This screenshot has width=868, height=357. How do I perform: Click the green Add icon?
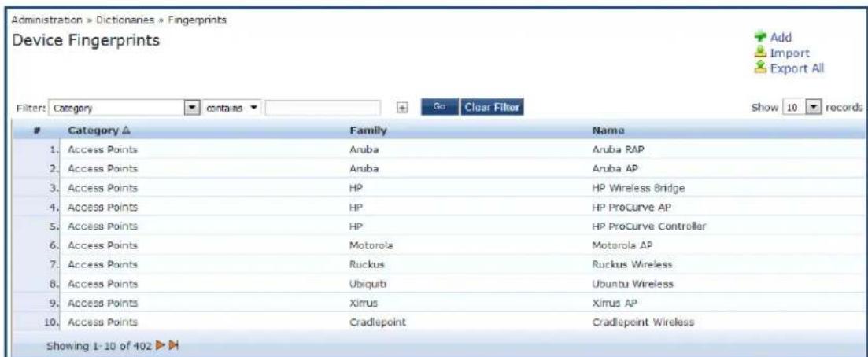pyautogui.click(x=761, y=38)
